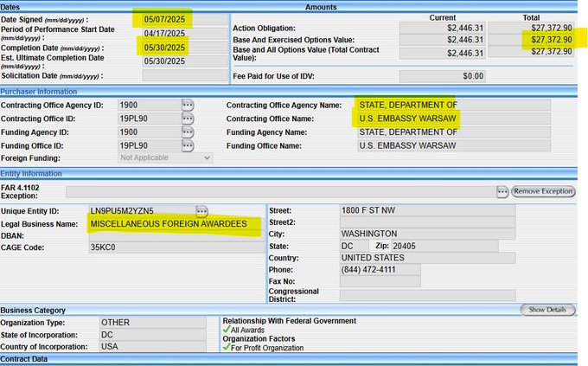Viewport: 588px width, 366px height.
Task: Click the Contracting Office Name field
Action: tap(453, 119)
